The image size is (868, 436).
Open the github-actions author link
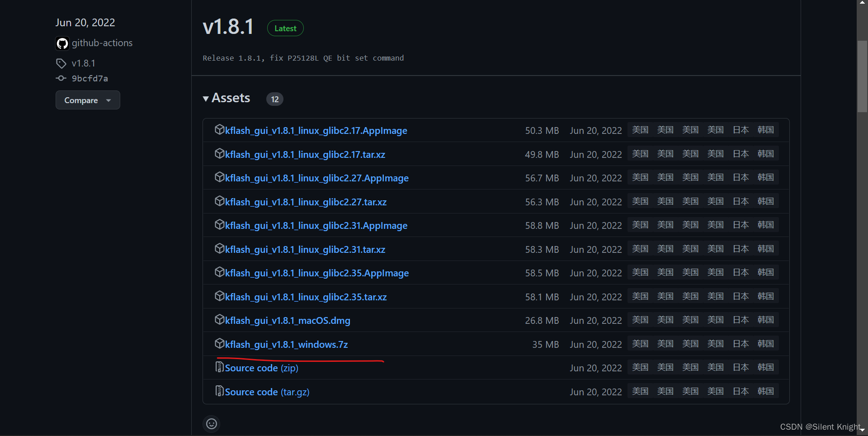[102, 43]
